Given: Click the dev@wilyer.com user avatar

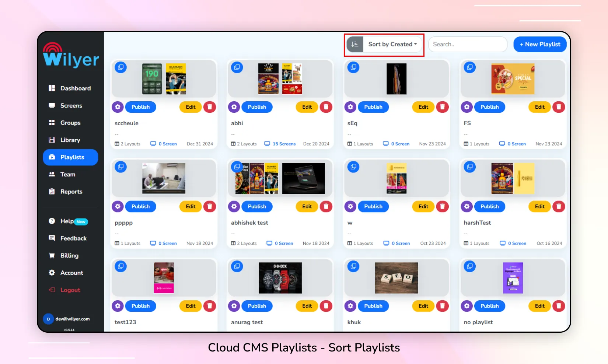Looking at the screenshot, I should [48, 319].
